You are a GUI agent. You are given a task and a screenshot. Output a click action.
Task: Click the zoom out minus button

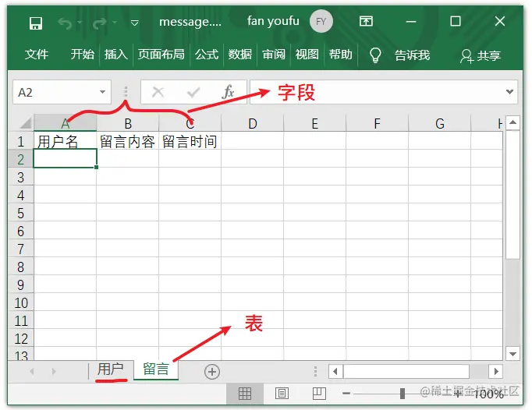346,394
